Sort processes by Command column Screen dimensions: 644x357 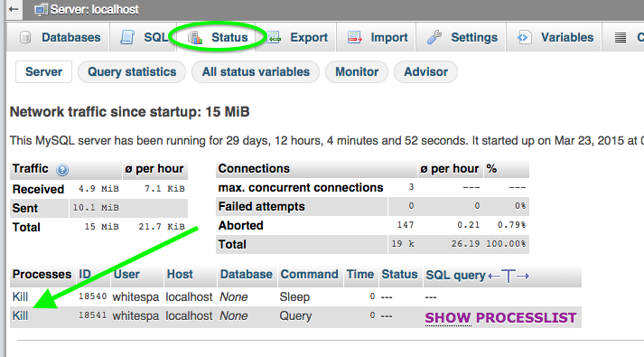click(x=309, y=274)
